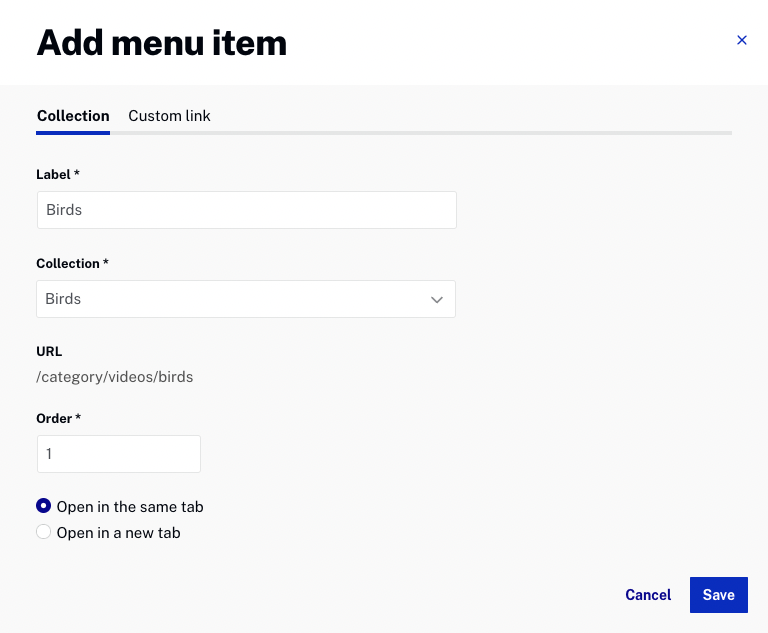Click the 'Collection *' field caption

point(72,264)
